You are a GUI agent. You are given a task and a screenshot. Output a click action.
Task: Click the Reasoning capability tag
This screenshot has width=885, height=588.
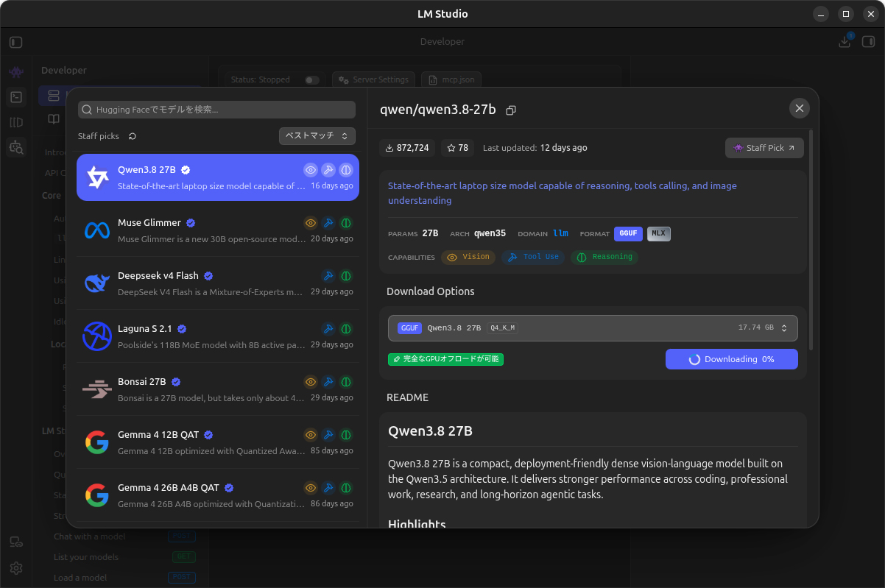coord(604,257)
